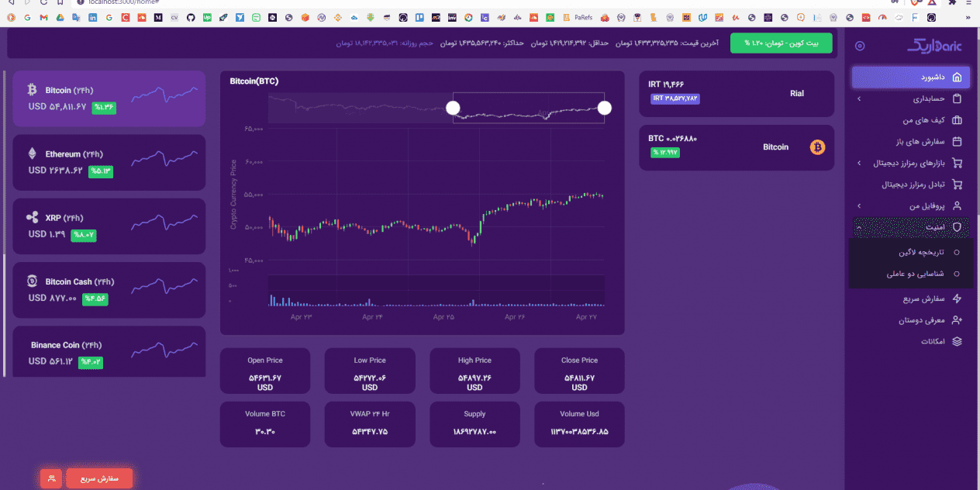980x490 pixels.
Task: Click the Rial wallet balance card
Action: tap(737, 94)
